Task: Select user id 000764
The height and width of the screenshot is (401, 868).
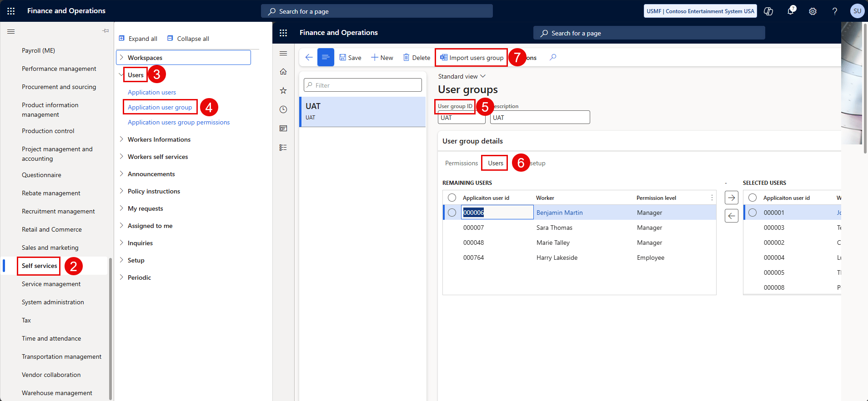Action: click(x=473, y=257)
